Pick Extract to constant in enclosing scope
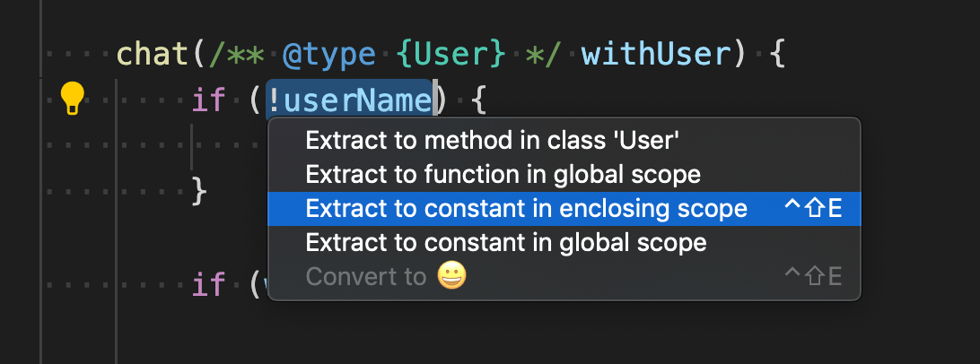Screen dimensions: 980x364 (526, 208)
